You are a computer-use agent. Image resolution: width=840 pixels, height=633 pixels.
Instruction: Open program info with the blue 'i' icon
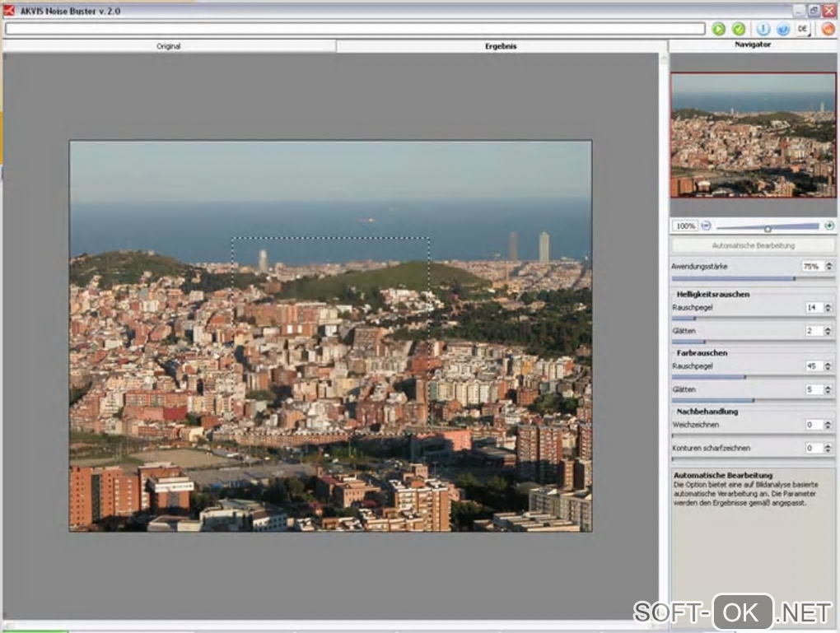click(x=763, y=29)
